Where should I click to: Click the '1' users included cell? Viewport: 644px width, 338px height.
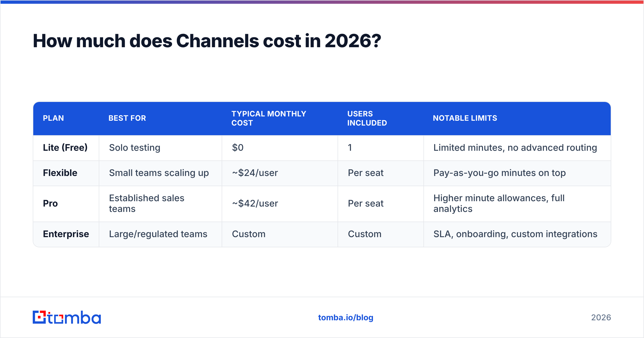point(381,148)
